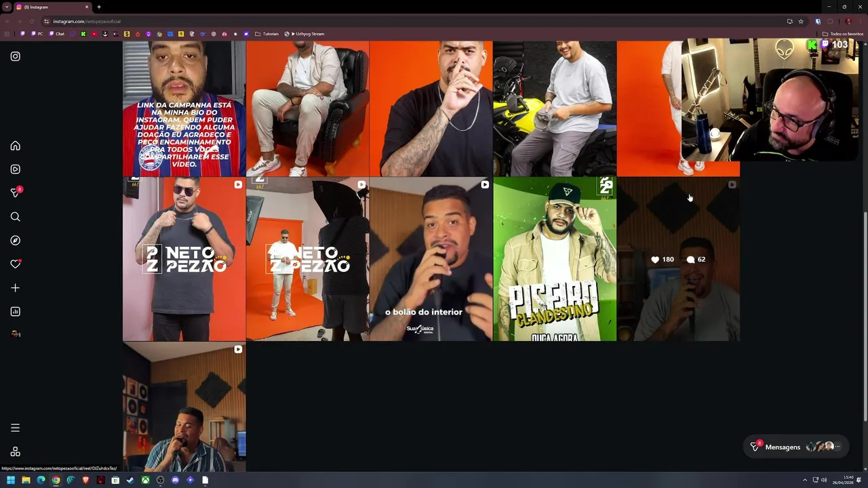Open 'Todos os favoritos' bookmarks folder
This screenshot has width=868, height=488.
[x=842, y=34]
